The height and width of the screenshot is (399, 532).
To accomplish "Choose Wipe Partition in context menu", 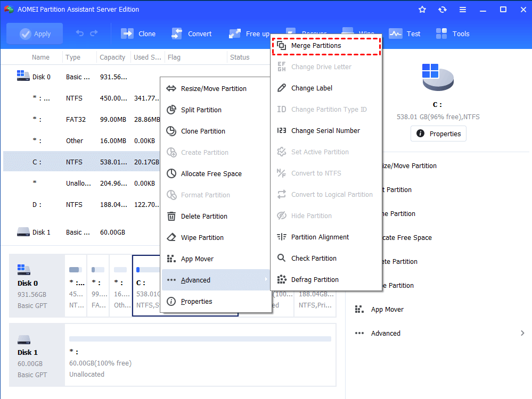I will click(x=216, y=238).
